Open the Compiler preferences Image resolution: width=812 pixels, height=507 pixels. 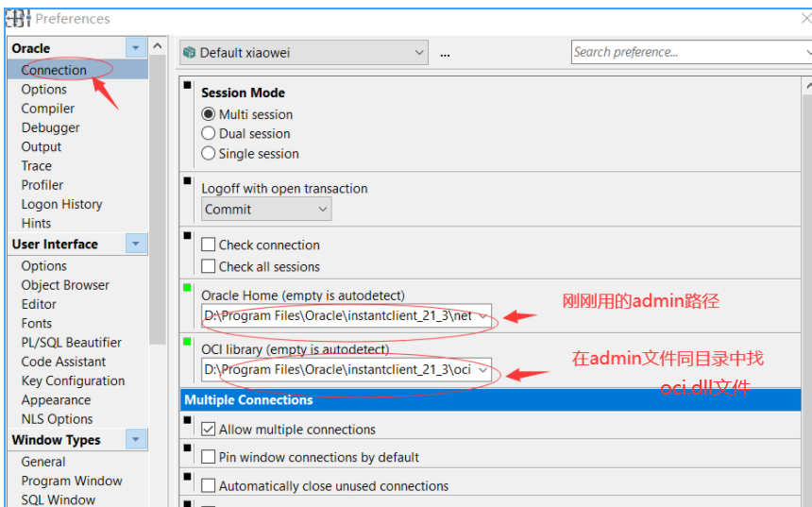[x=47, y=109]
